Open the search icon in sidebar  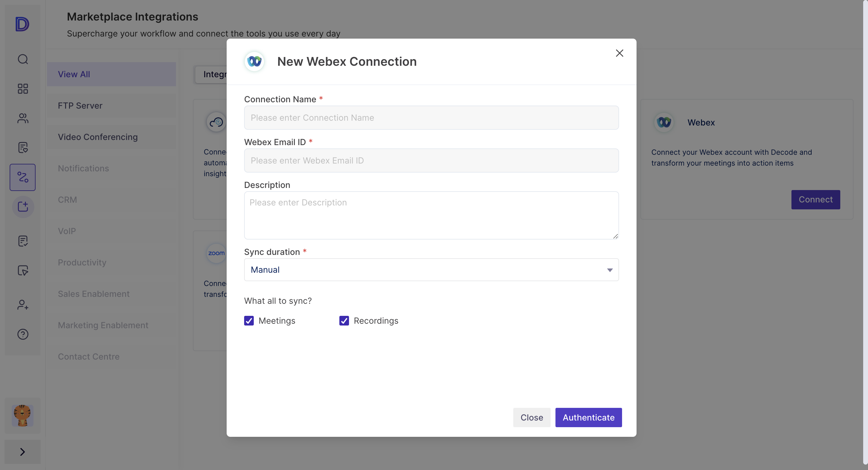[x=23, y=59]
